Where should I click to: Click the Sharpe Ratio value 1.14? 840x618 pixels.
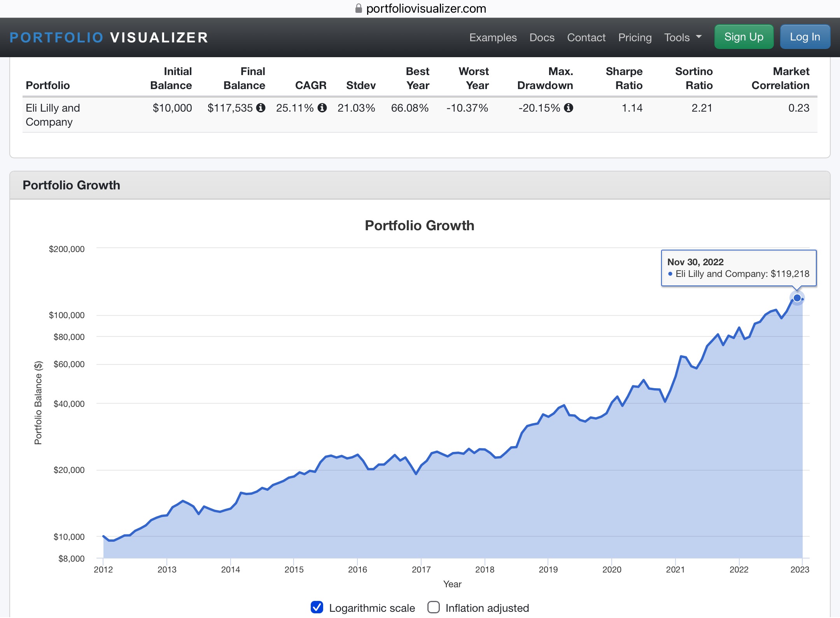(632, 108)
